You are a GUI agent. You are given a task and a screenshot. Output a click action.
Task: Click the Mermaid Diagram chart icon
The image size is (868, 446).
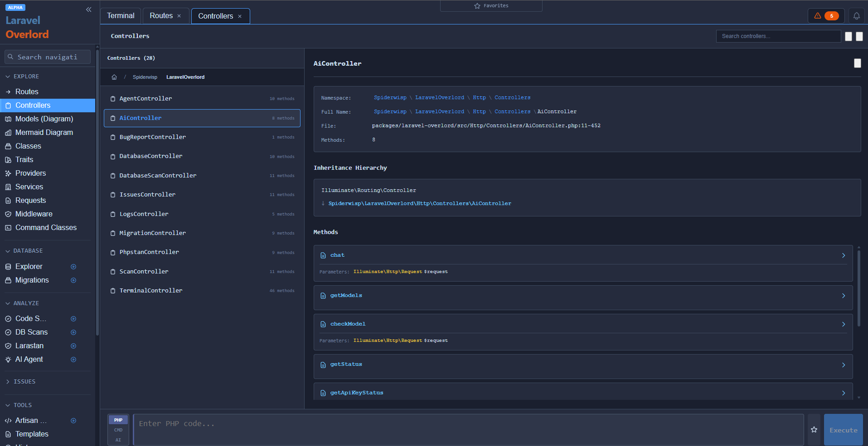[x=8, y=133]
